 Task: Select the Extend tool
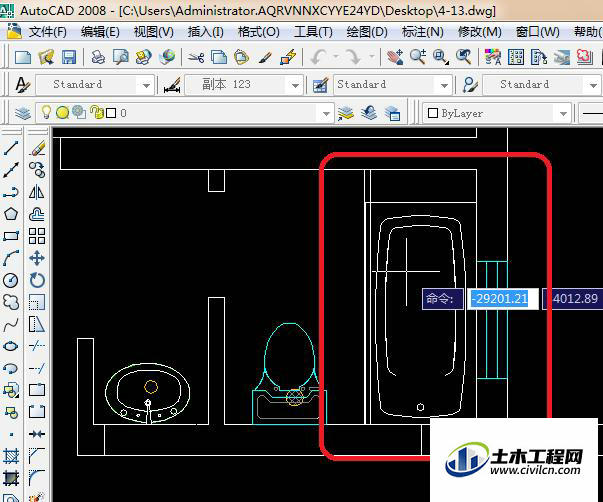coord(37,368)
